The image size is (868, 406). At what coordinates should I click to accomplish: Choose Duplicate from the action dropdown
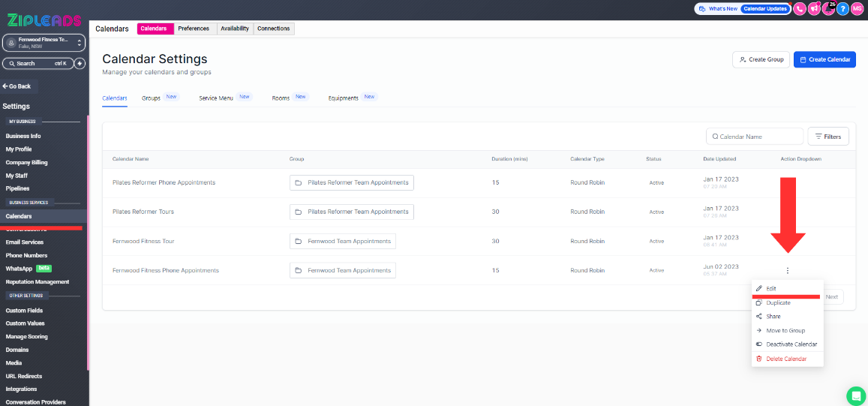pyautogui.click(x=787, y=302)
